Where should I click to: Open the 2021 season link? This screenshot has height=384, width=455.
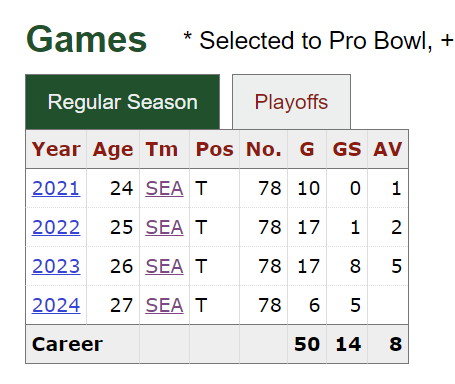[56, 188]
